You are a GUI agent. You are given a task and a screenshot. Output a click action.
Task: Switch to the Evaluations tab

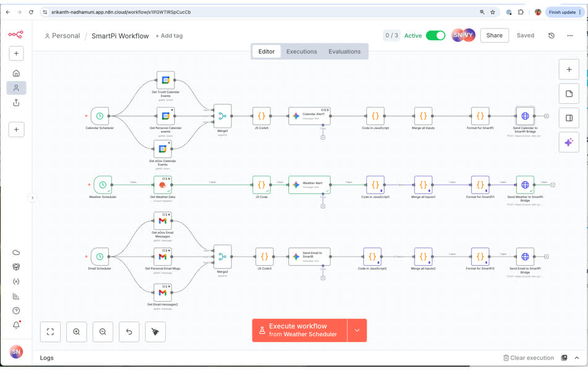tap(345, 51)
